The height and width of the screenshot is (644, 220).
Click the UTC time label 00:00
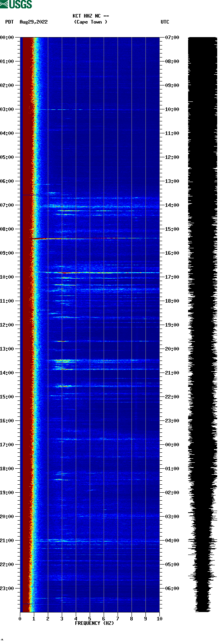(172, 445)
